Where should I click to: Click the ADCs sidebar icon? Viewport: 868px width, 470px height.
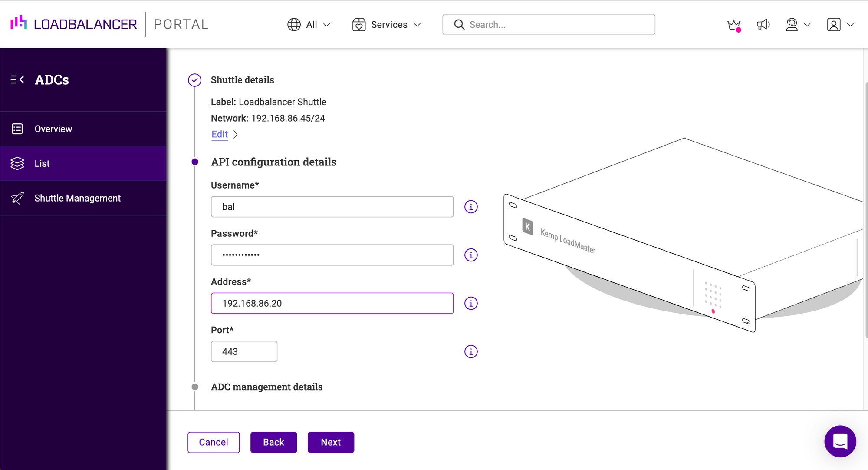pos(17,79)
